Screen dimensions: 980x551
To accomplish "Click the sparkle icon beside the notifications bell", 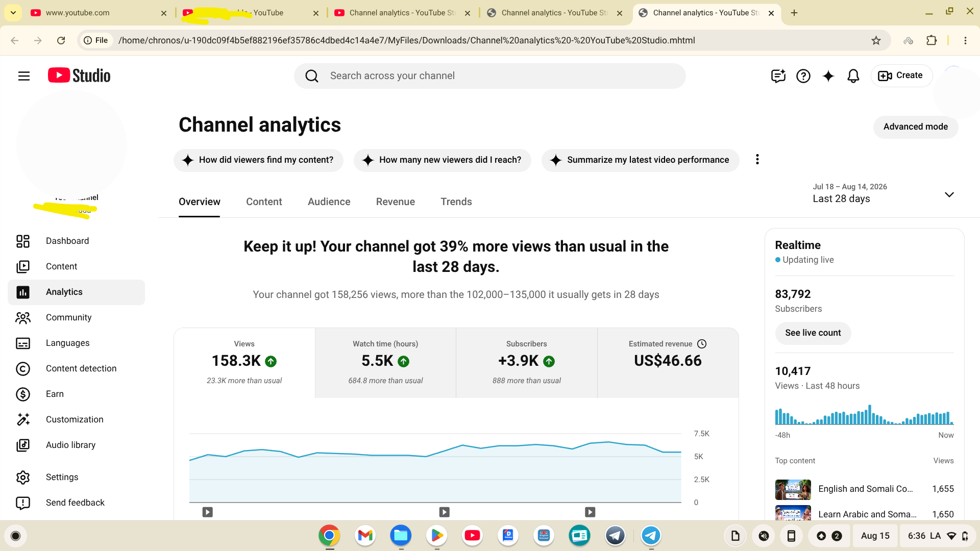I will (828, 76).
